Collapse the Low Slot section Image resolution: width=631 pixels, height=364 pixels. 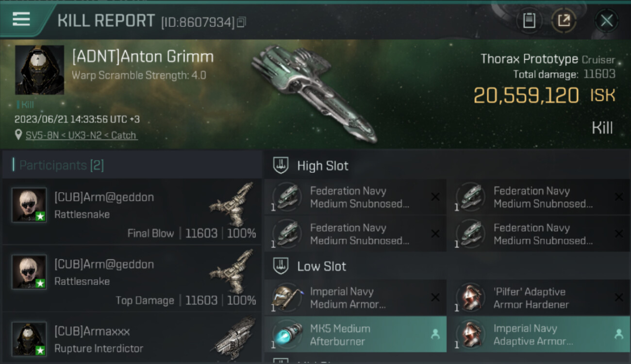pos(321,266)
